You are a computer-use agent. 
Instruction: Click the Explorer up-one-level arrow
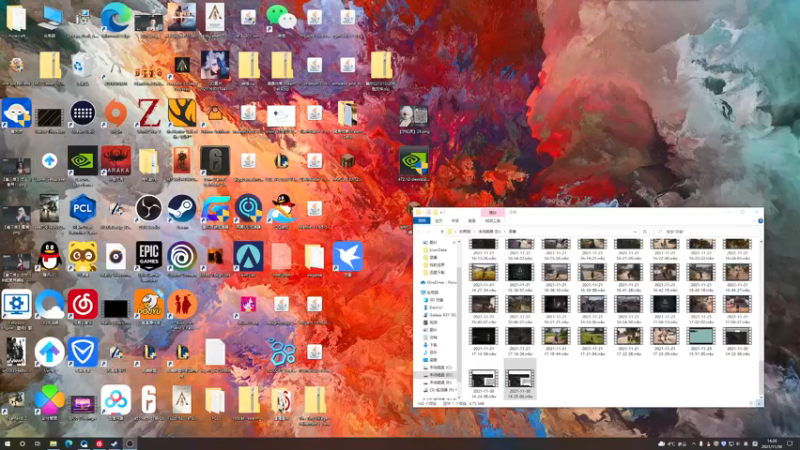(x=442, y=232)
